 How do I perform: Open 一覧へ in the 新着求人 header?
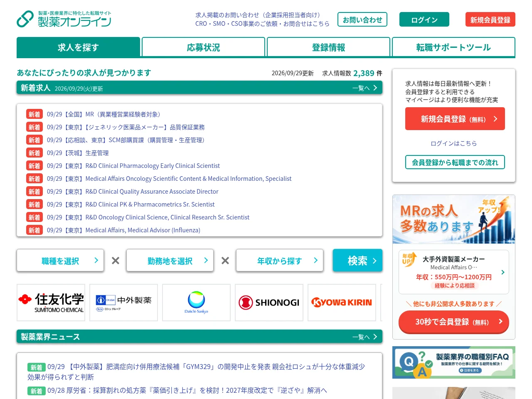point(365,88)
